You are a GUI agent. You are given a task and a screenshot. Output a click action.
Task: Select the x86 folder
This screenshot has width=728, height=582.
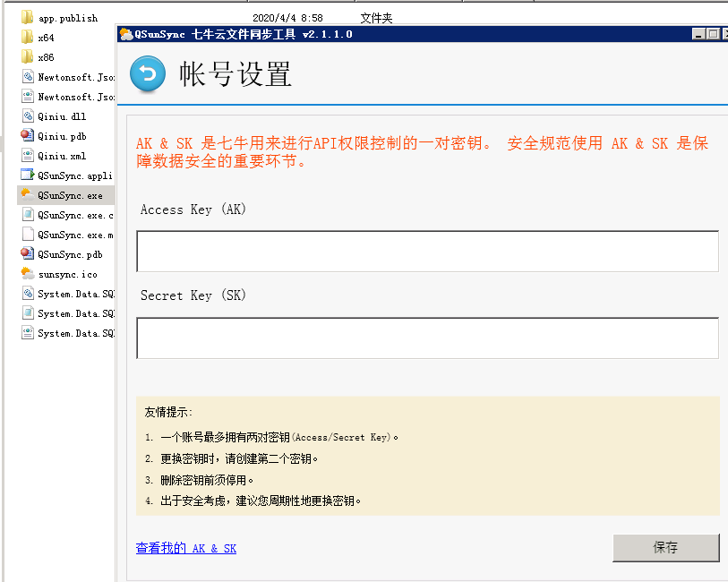click(x=46, y=57)
